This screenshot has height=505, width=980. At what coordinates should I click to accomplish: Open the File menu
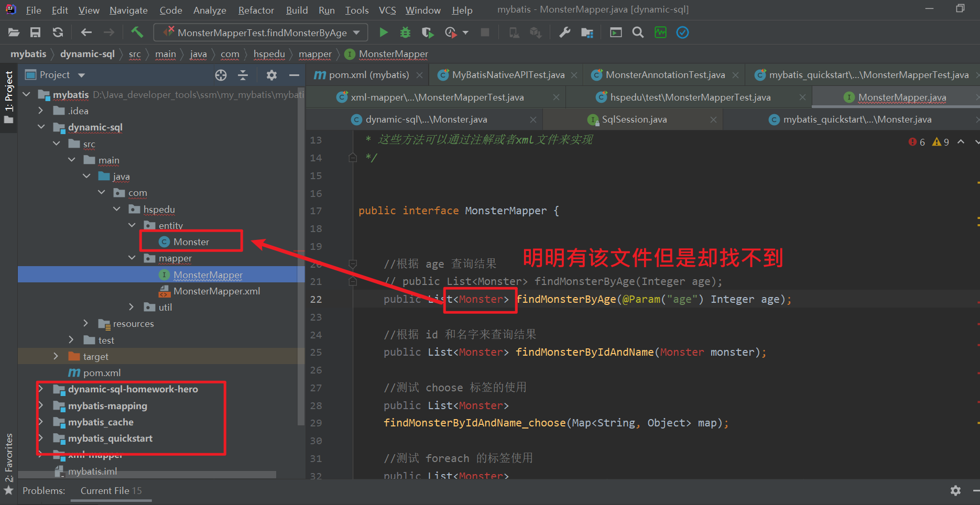(34, 10)
